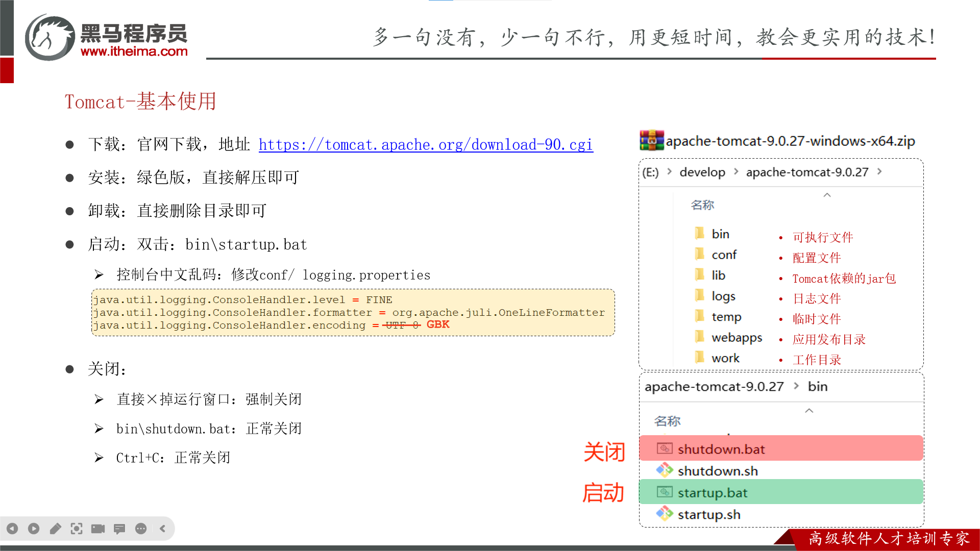Click the Tomcat-基本使用 slide title
Screen dimensions: 980x551
140,101
